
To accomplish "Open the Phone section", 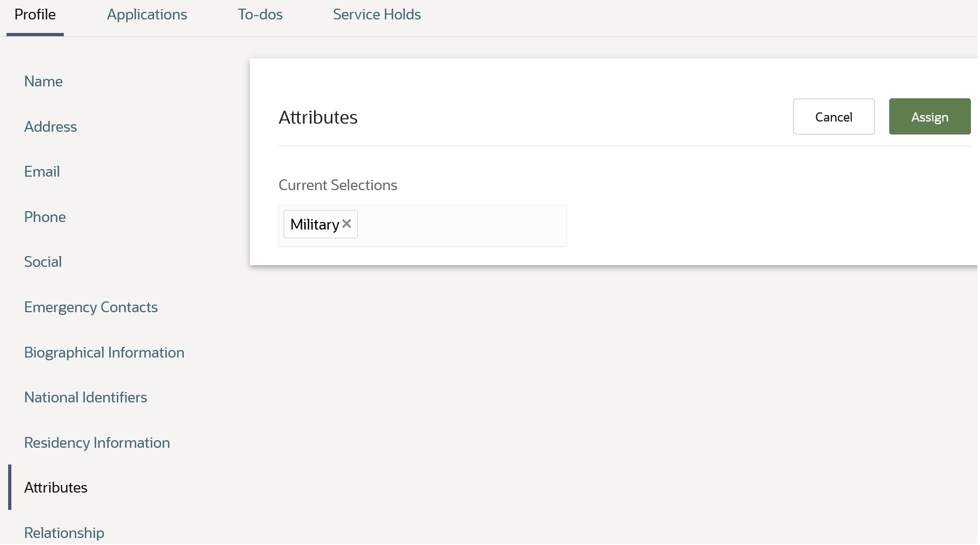I will [x=45, y=217].
